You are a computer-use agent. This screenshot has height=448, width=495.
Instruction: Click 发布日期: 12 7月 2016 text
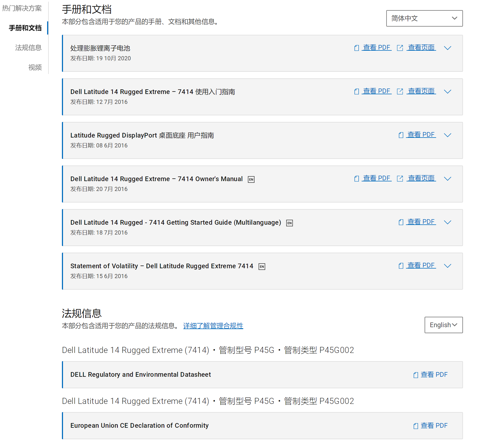pos(99,102)
